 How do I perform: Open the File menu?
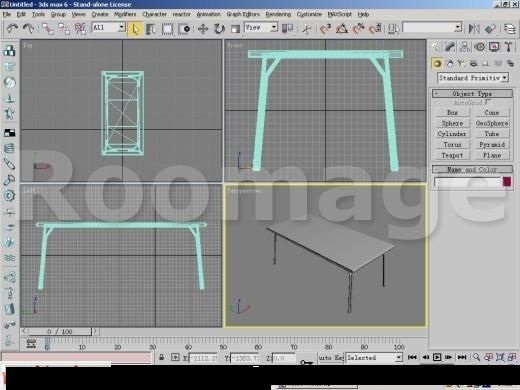pos(7,14)
